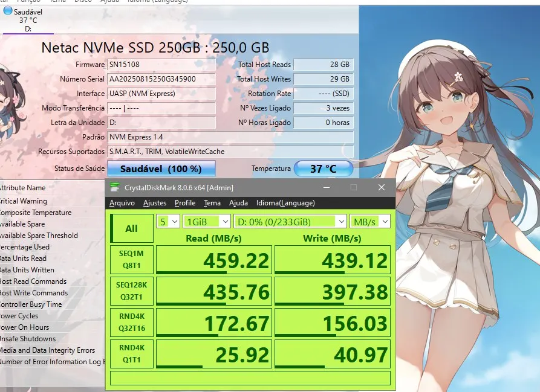Open the test count dropdown showing 5
This screenshot has height=392, width=540.
168,222
